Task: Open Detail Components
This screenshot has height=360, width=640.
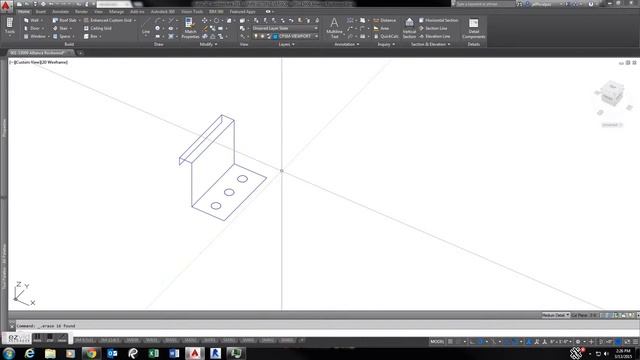Action: pos(474,28)
